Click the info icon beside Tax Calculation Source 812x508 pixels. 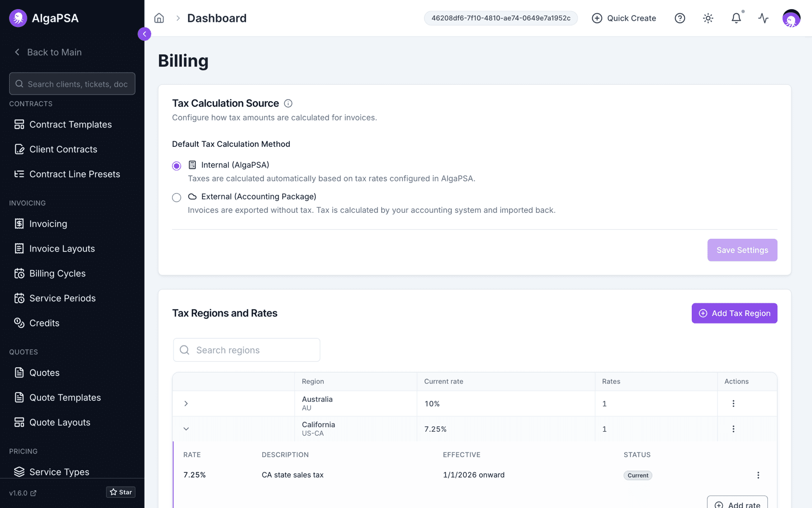[x=288, y=104]
